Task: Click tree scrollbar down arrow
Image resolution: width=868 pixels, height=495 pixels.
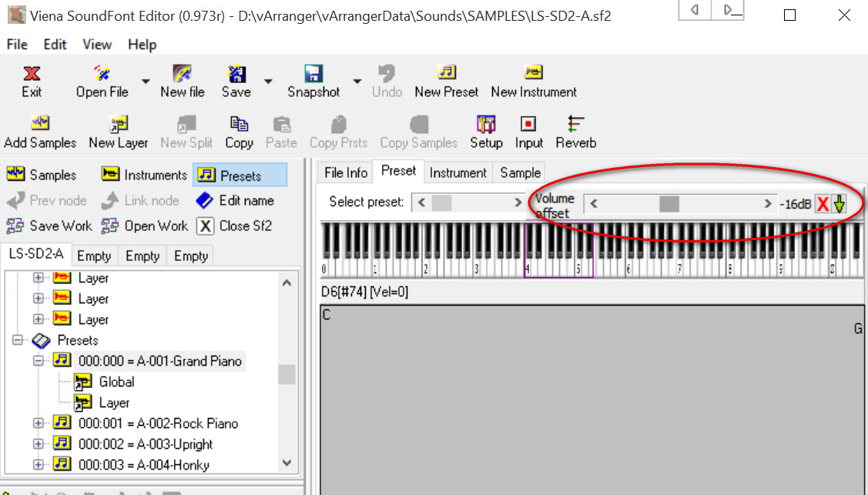Action: (x=287, y=463)
